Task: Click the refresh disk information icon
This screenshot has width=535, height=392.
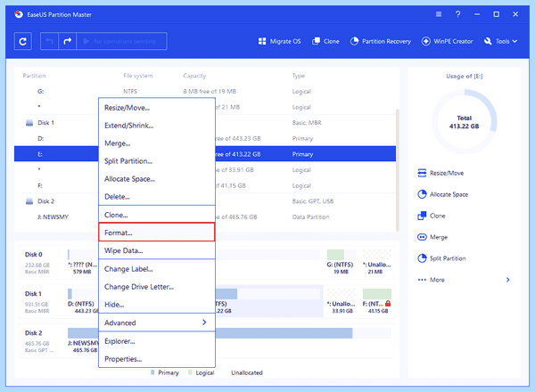Action: pyautogui.click(x=23, y=41)
